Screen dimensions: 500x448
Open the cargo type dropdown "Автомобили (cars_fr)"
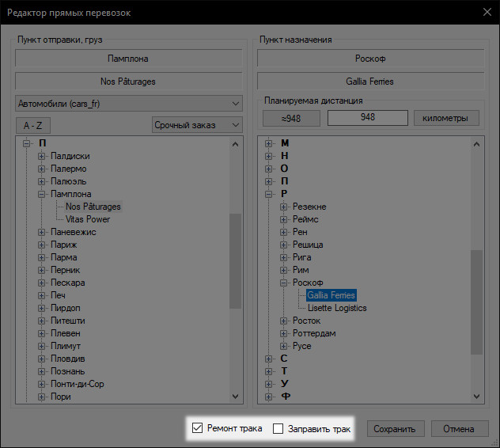tap(129, 104)
